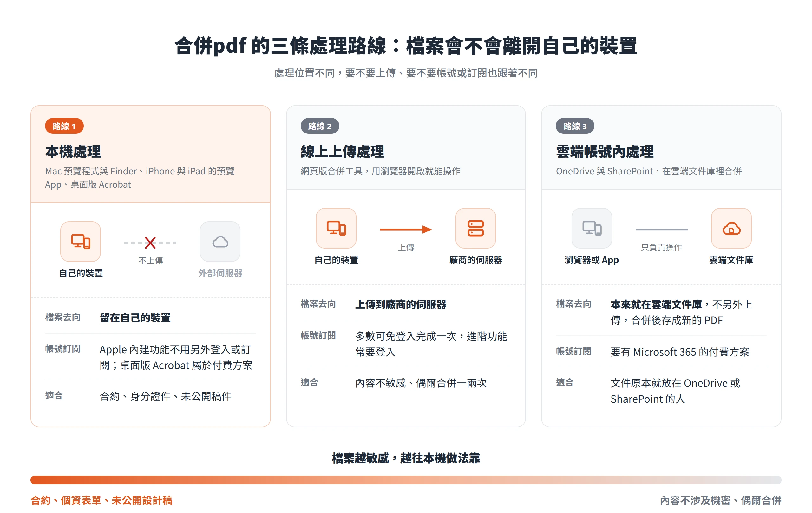Click the heading 線上上傳處理
812x513 pixels.
pyautogui.click(x=342, y=151)
